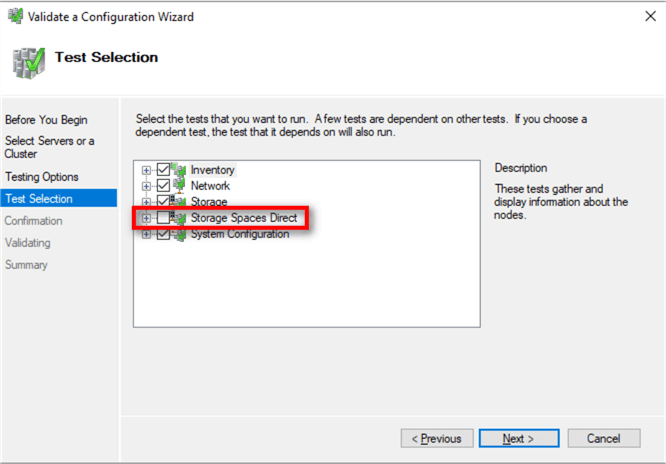Click the 'Test Selection' page title
This screenshot has height=464, width=666.
click(106, 57)
